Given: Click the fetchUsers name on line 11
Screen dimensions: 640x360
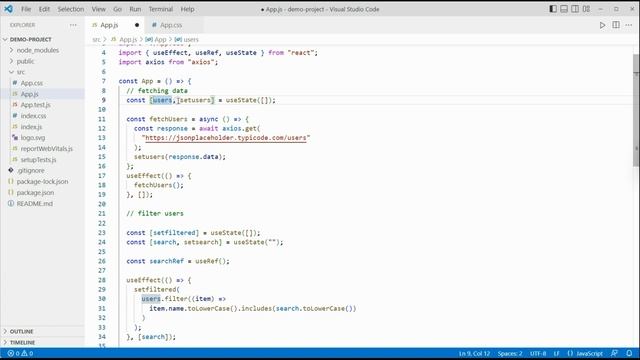Looking at the screenshot, I should click(168, 119).
